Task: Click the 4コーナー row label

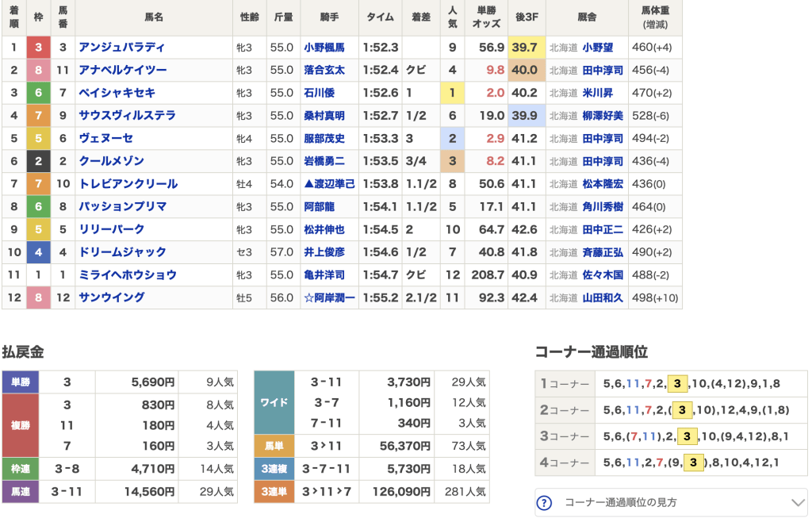Action: coord(565,462)
